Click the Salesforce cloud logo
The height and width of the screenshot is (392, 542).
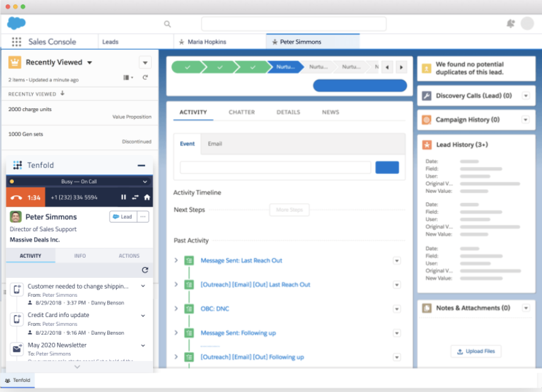16,23
